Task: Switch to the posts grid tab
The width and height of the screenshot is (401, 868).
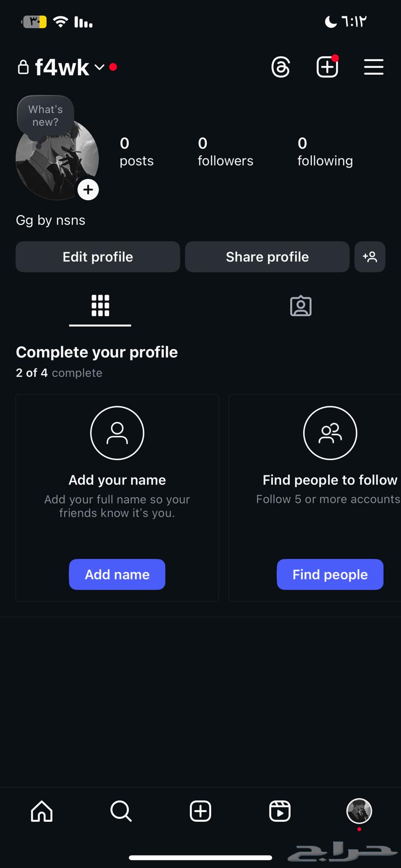Action: (x=100, y=306)
